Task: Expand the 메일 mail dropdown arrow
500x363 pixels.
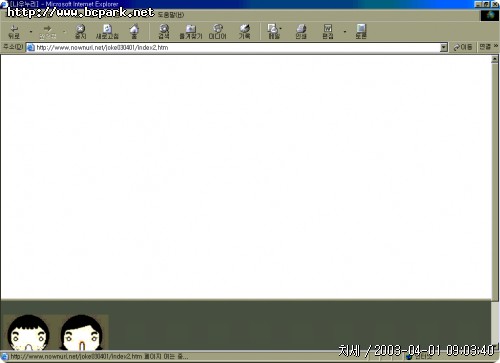Action: (281, 29)
